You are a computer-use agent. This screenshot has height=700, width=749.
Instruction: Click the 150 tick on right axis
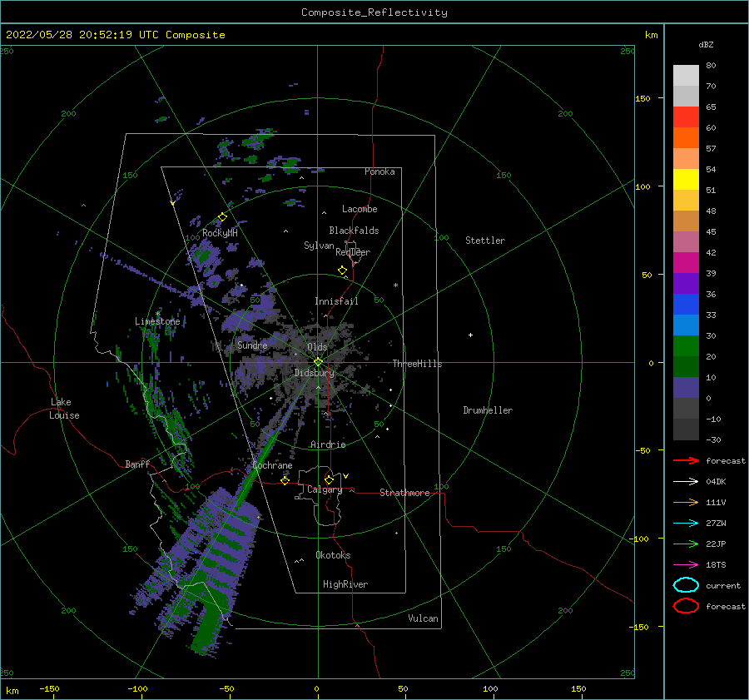click(x=642, y=98)
